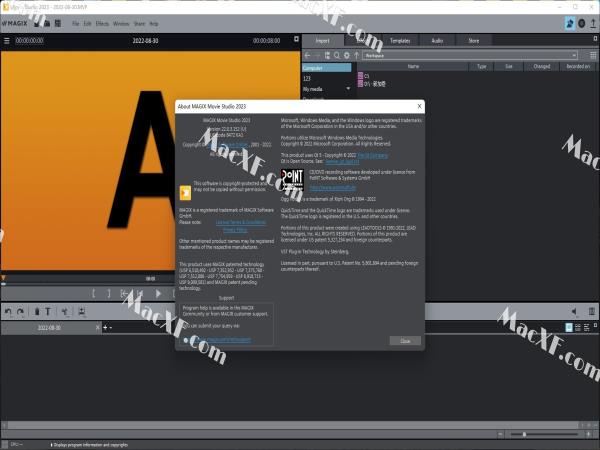This screenshot has width=600, height=450.
Task: Click the round dark icon in top-right toolbar
Action: pos(582,24)
